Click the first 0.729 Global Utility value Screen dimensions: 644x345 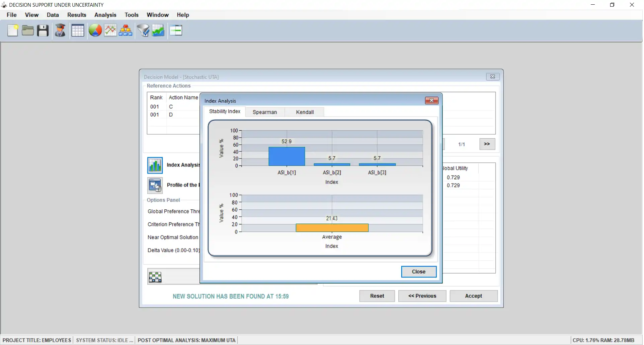453,178
